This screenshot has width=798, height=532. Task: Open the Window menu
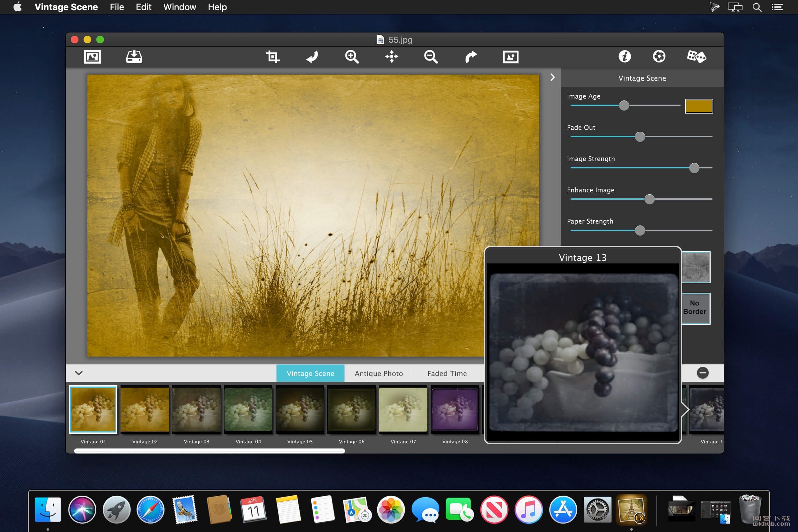point(180,7)
